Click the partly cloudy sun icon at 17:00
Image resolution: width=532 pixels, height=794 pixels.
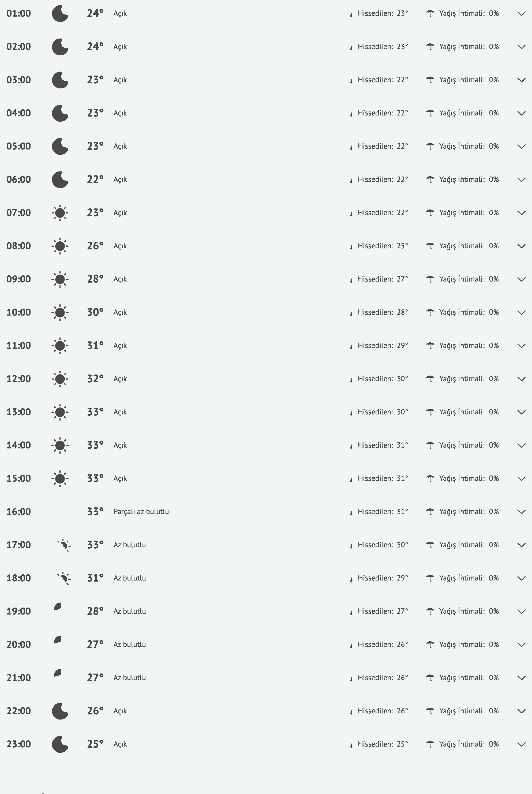63,545
